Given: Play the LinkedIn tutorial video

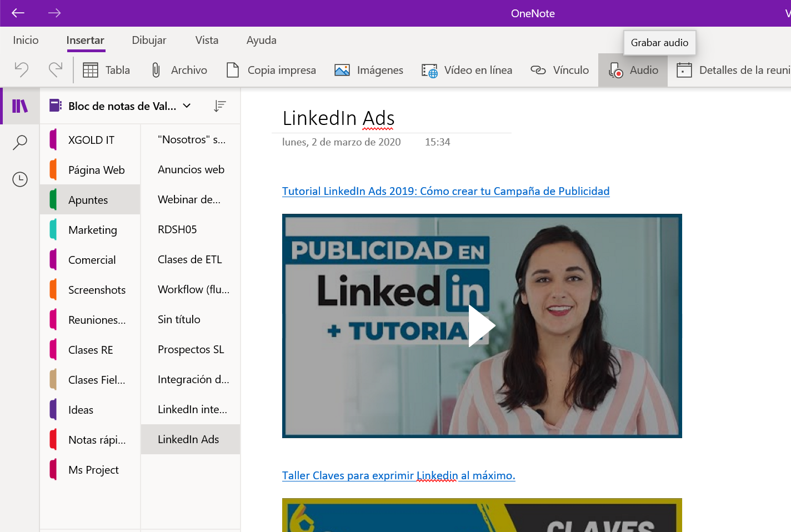Looking at the screenshot, I should coord(482,326).
